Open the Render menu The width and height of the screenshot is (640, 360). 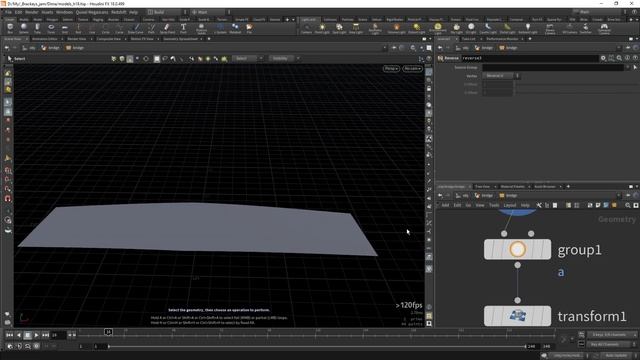click(31, 12)
